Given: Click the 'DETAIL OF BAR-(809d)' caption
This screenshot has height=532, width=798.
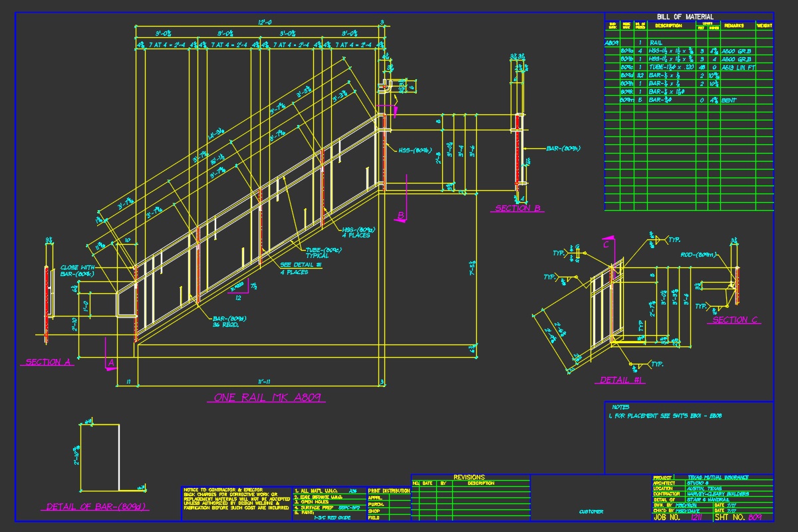Looking at the screenshot, I should 96,507.
